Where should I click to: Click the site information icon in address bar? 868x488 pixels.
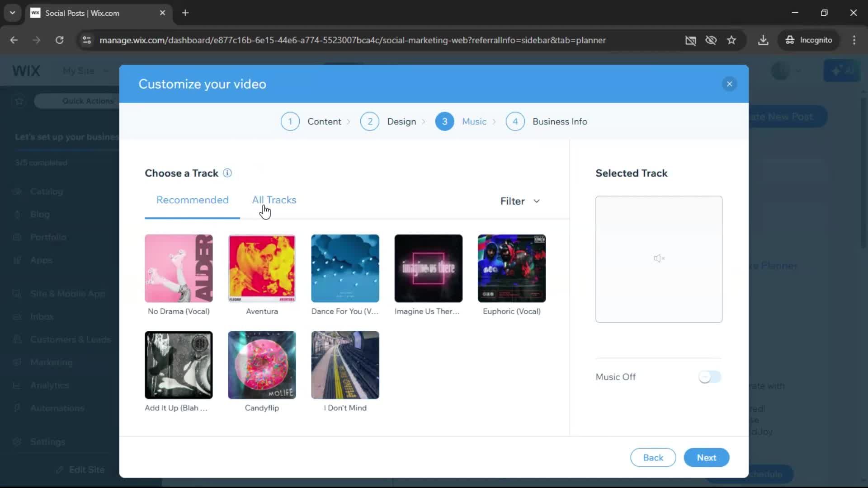87,40
